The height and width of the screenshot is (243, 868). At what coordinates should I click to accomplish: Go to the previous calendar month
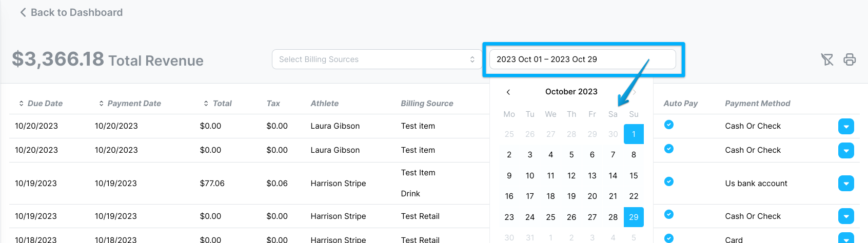click(508, 92)
